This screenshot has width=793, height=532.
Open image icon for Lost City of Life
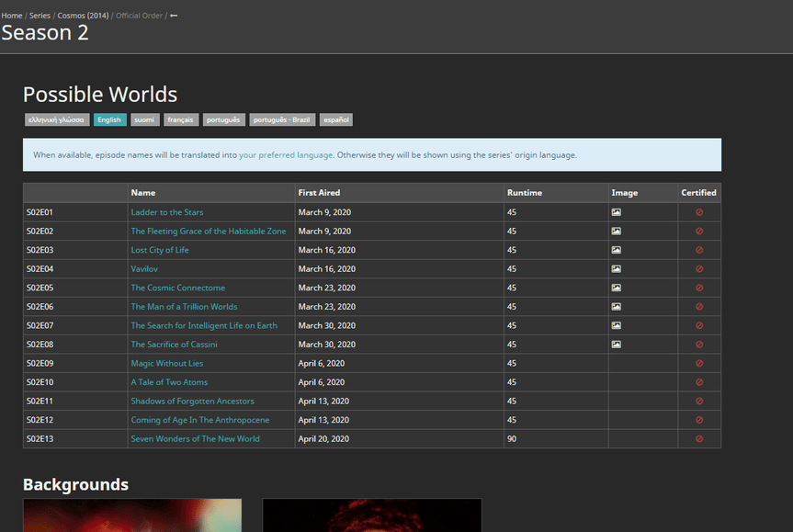tap(616, 250)
